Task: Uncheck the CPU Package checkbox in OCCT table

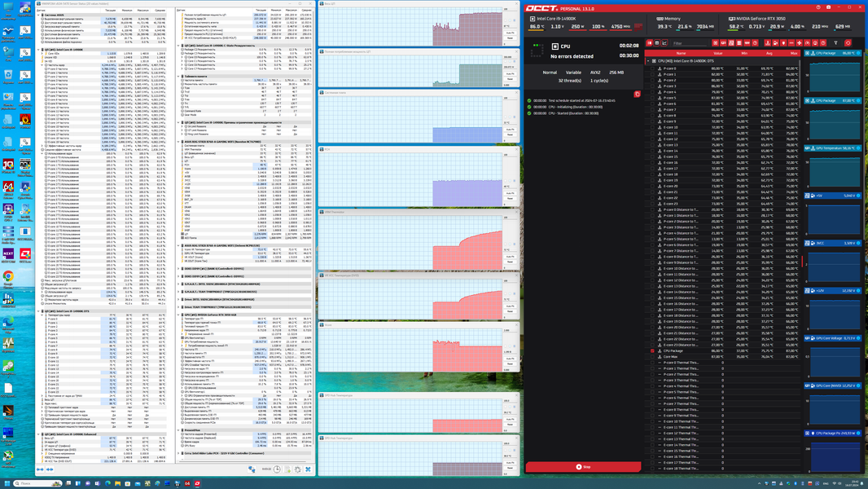Action: click(653, 350)
